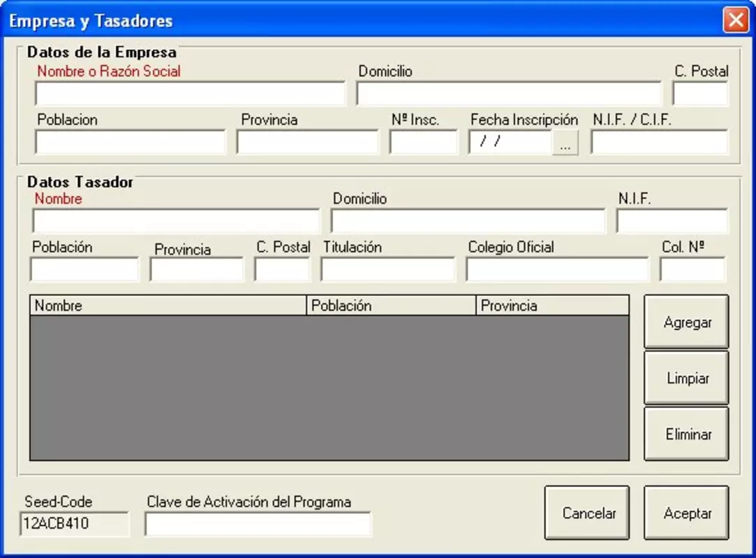The image size is (756, 558).
Task: Click the Provincia column header in list
Action: pyautogui.click(x=553, y=306)
